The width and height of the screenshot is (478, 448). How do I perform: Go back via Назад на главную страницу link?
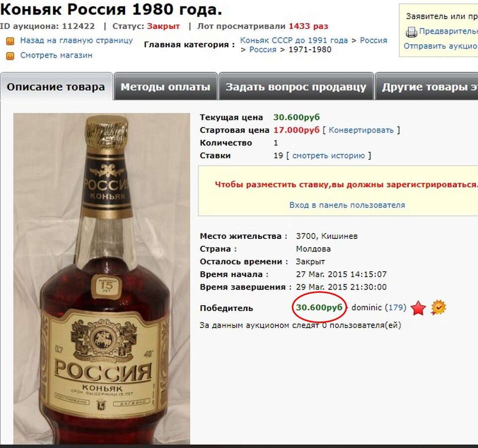coord(77,40)
